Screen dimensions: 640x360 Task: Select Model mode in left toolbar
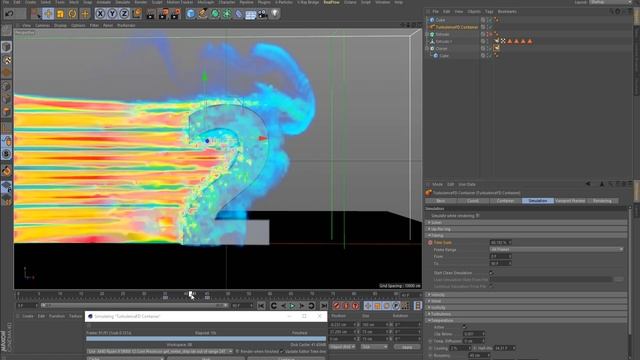[x=7, y=47]
